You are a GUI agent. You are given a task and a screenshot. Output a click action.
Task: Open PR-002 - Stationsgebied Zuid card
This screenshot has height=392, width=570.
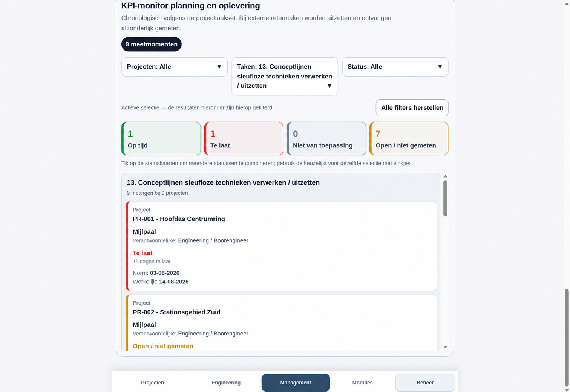282,323
